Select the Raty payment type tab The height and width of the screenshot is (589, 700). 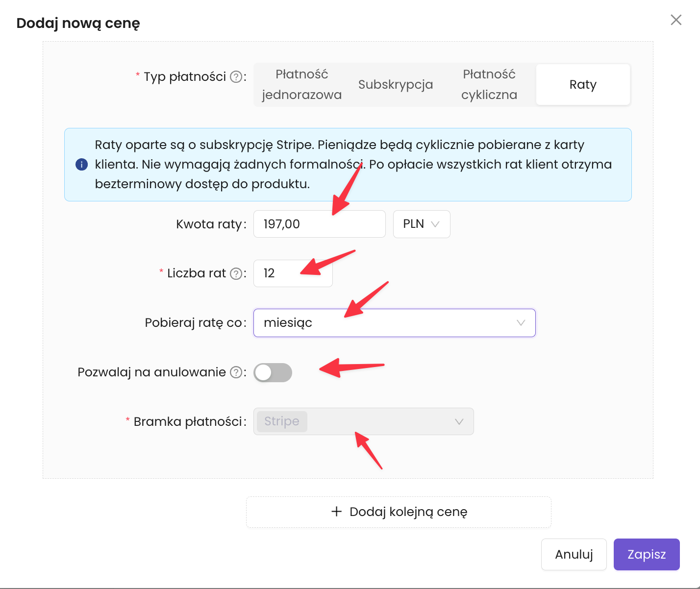point(582,84)
